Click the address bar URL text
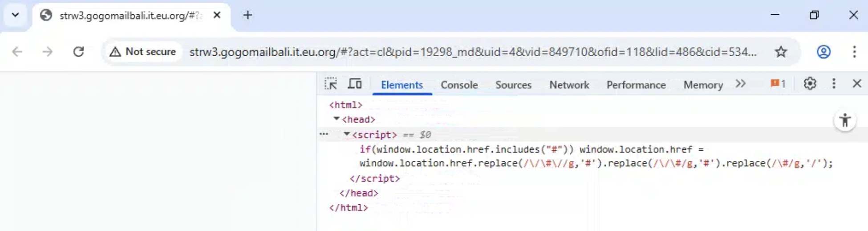Image resolution: width=868 pixels, height=231 pixels. pyautogui.click(x=473, y=52)
